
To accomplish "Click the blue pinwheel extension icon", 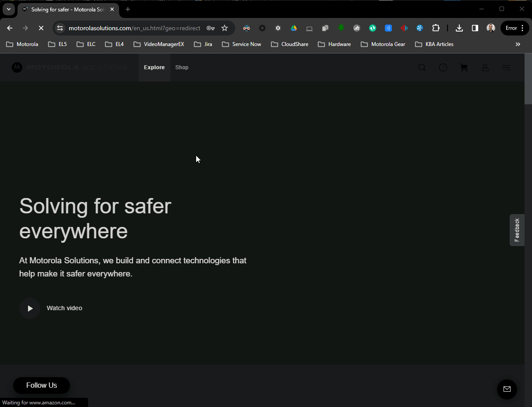I will click(420, 28).
